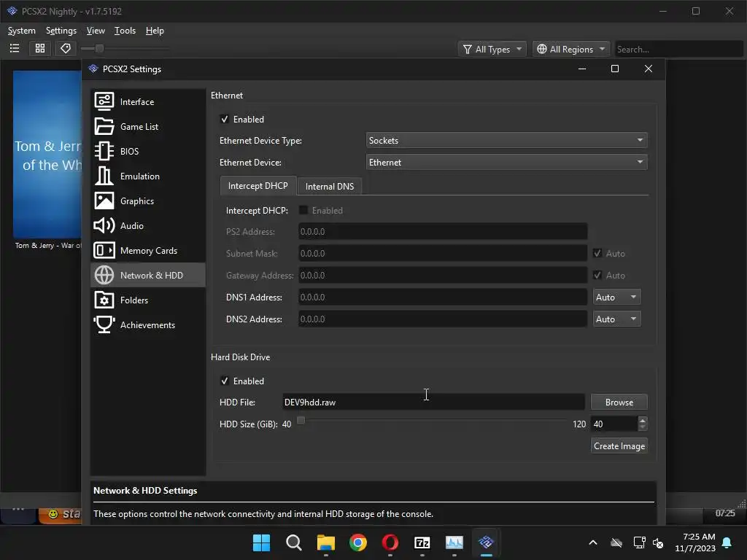Click the HDD File path field
Screen dimensions: 747x560
[x=433, y=402]
